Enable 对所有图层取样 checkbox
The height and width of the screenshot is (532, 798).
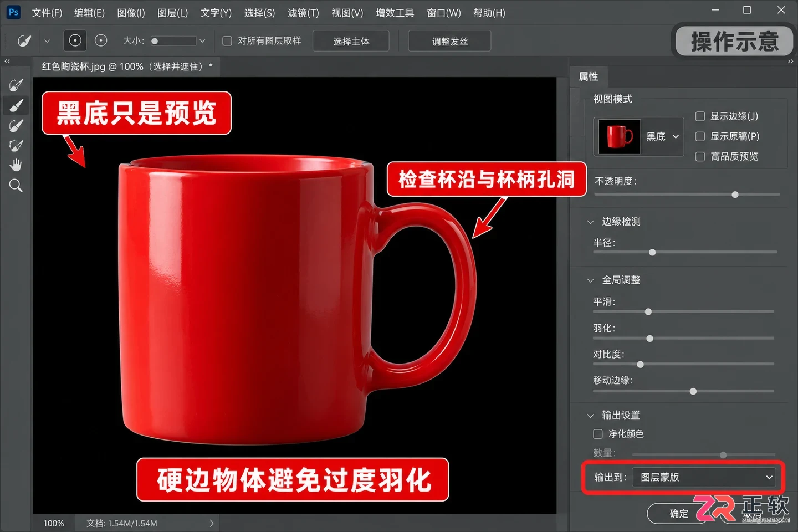coord(227,41)
